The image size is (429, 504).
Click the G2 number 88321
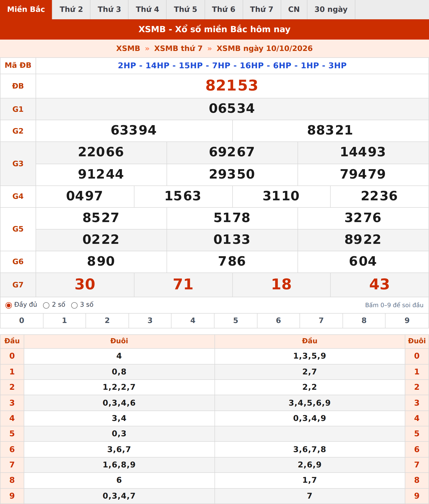[x=330, y=130]
